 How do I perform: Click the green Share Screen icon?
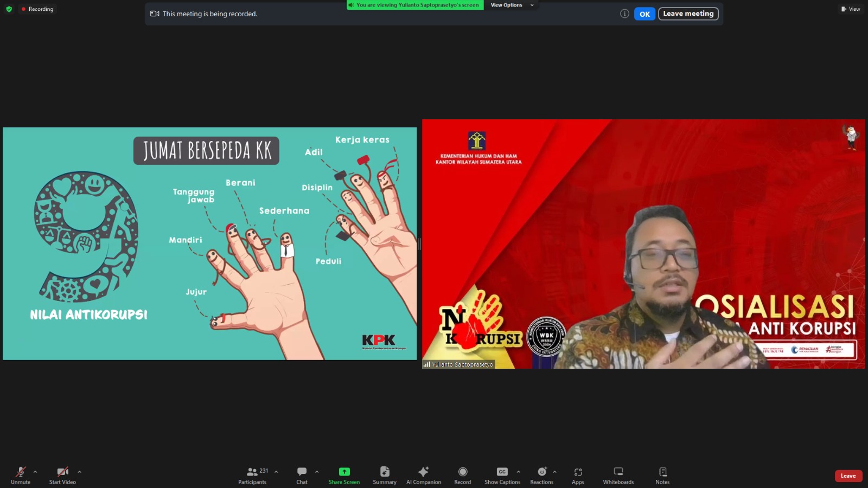[344, 472]
